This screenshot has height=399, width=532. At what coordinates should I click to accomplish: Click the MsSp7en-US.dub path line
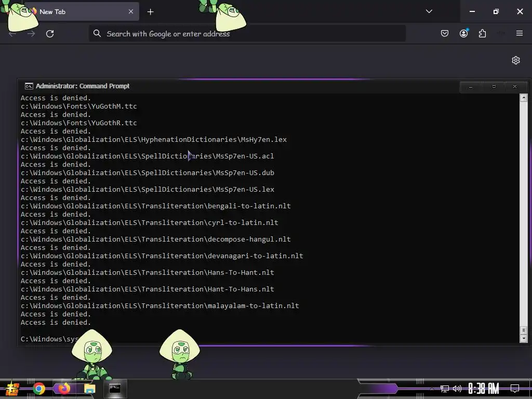(x=147, y=172)
